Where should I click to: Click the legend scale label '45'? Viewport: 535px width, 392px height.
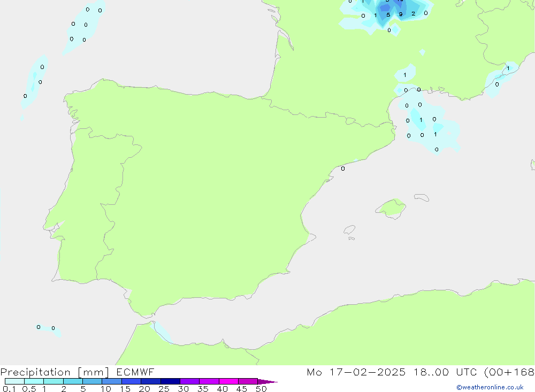[x=242, y=389]
